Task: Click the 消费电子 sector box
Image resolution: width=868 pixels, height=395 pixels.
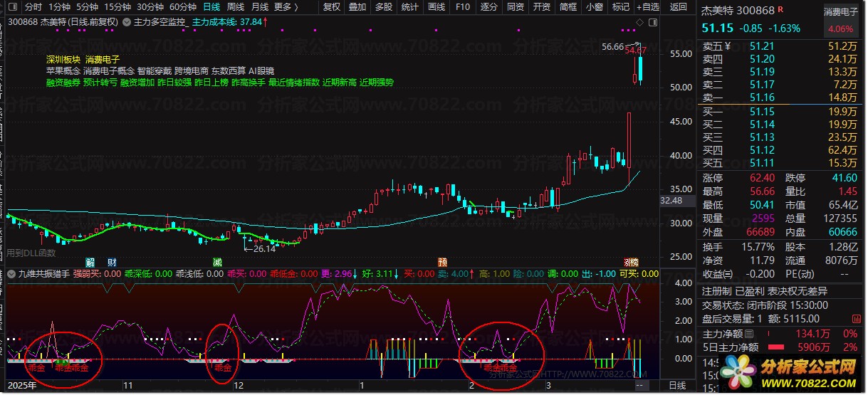Action: tap(840, 20)
